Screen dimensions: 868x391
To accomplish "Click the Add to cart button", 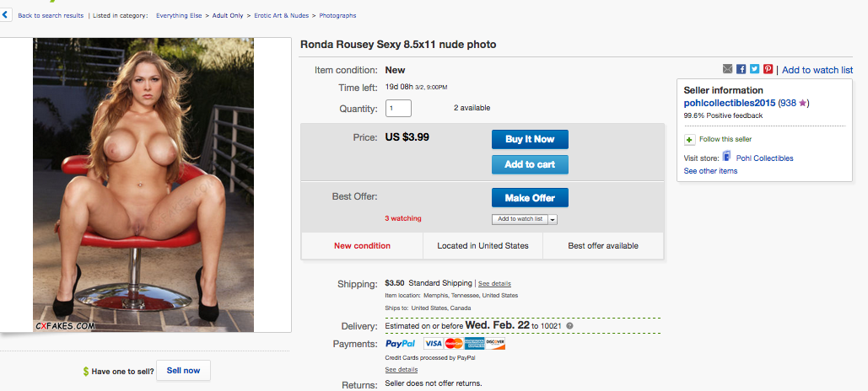I will [530, 164].
